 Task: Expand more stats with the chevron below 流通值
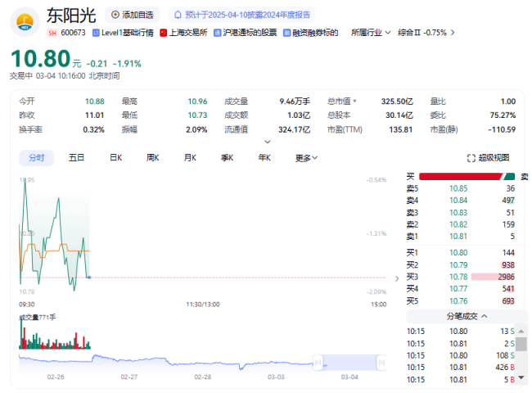[268, 142]
